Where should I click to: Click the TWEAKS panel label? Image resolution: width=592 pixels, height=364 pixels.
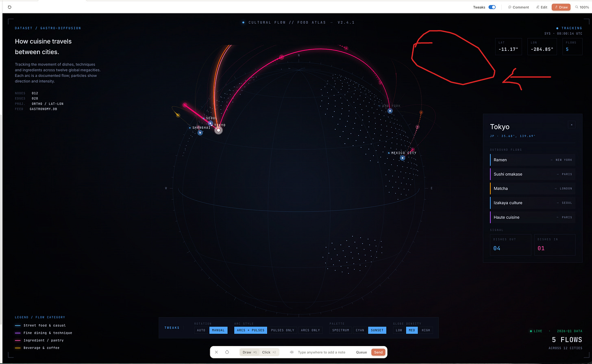(172, 328)
